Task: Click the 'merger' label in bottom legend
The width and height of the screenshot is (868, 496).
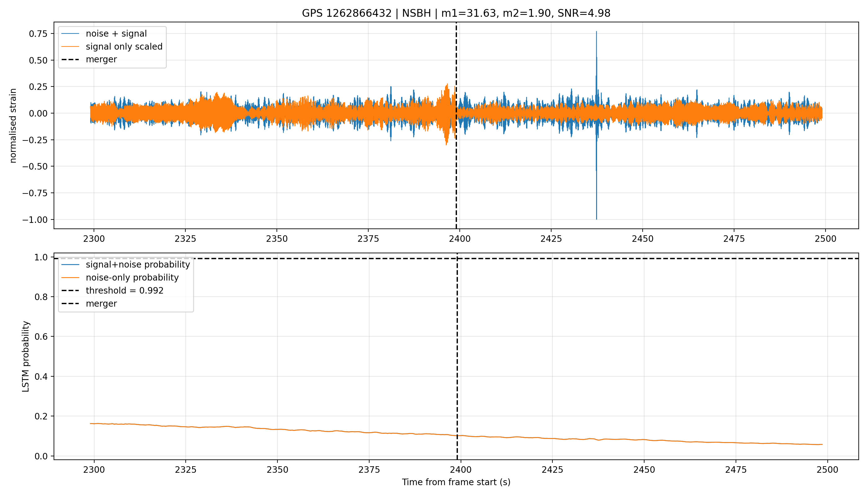Action: pos(101,303)
